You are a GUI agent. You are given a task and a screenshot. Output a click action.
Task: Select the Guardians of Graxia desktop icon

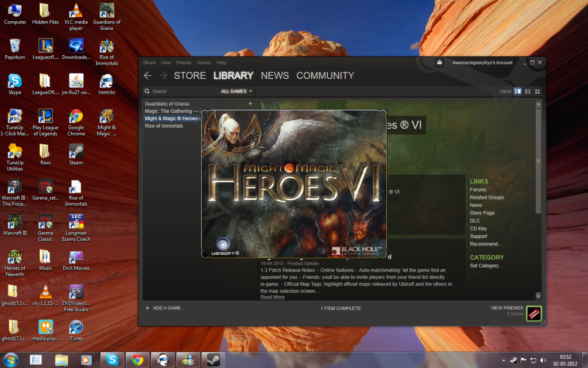coord(106,17)
